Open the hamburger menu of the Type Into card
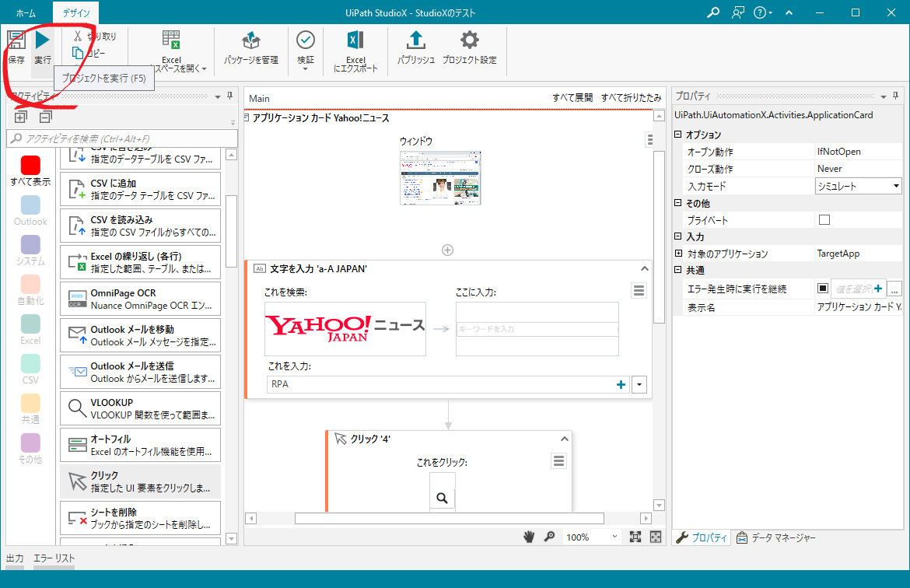The width and height of the screenshot is (910, 588). [x=639, y=290]
